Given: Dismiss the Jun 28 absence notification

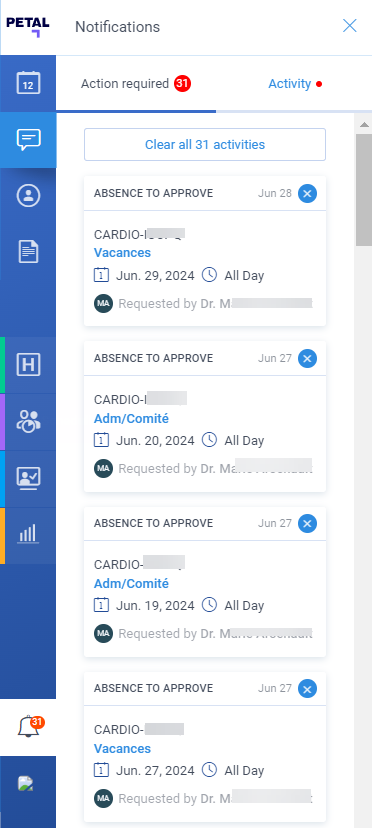Looking at the screenshot, I should click(x=308, y=193).
